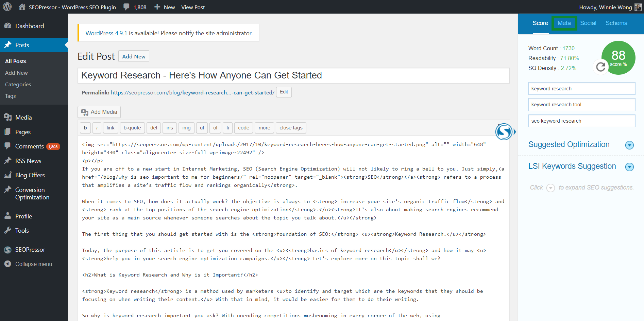Screen dimensions: 644x321
Task: Switch to the Social tab
Action: click(588, 23)
